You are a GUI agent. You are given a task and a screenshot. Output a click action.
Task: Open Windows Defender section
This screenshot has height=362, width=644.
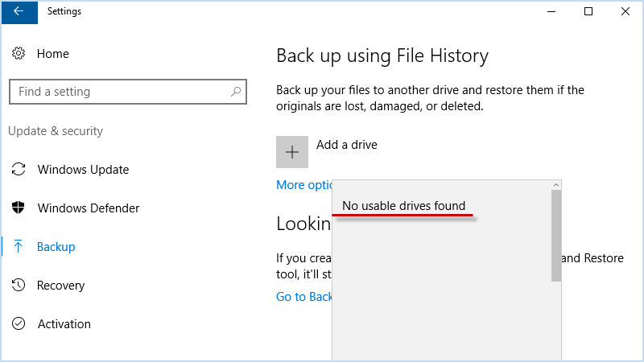[89, 208]
